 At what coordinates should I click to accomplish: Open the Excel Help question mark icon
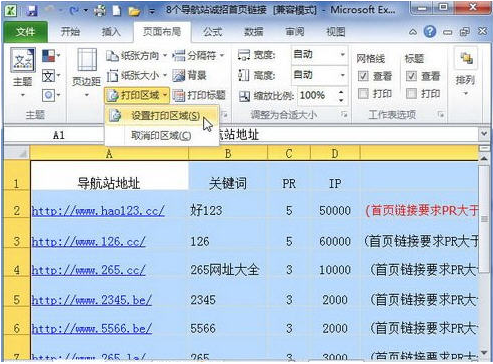coord(430,32)
